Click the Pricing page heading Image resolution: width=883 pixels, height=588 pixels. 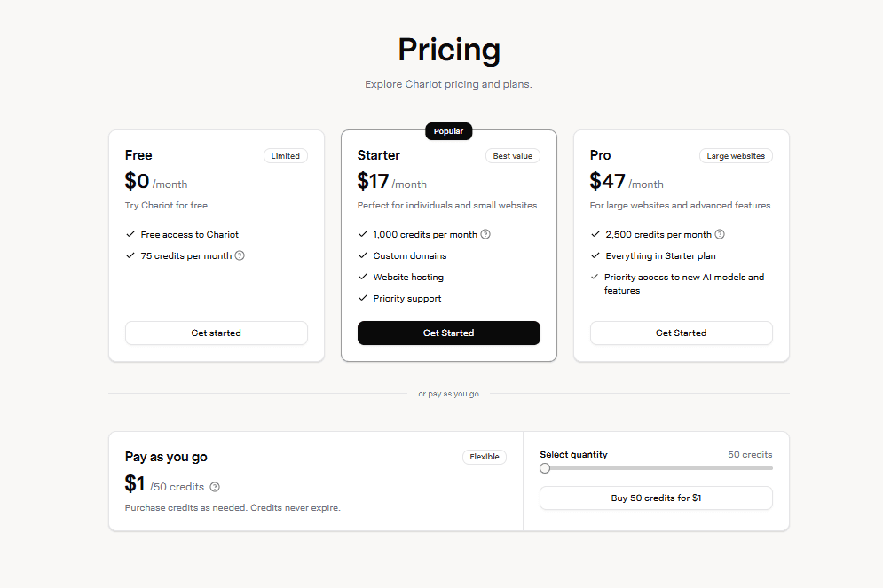coord(449,50)
